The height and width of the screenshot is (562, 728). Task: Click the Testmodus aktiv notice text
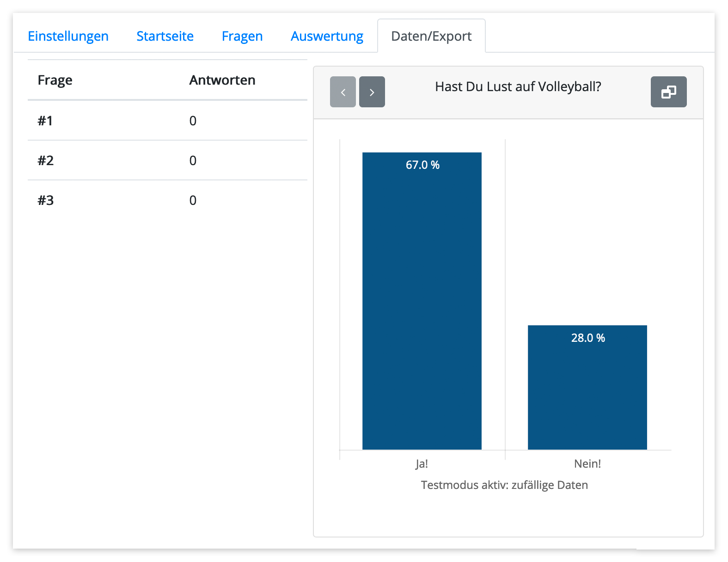(504, 485)
